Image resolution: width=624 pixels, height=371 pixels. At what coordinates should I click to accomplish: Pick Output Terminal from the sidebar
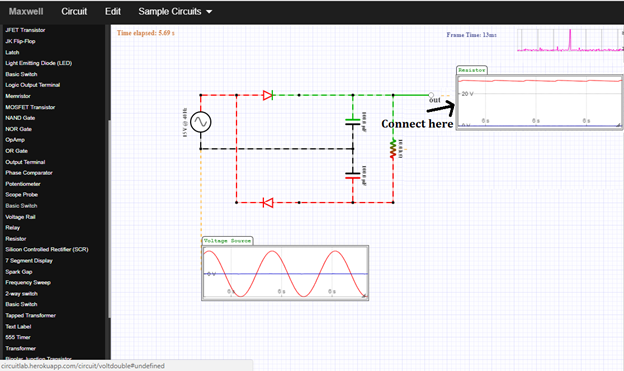[x=25, y=162]
